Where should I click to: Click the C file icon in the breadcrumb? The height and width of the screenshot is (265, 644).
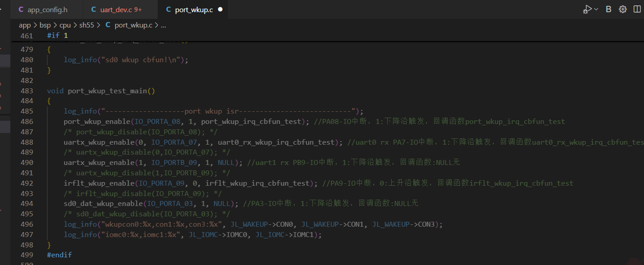tap(108, 25)
